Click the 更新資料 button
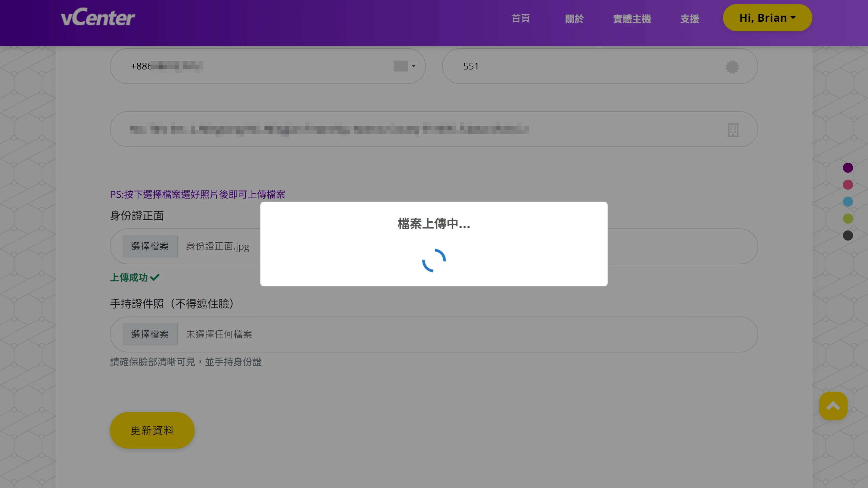Viewport: 868px width, 488px height. (x=152, y=430)
